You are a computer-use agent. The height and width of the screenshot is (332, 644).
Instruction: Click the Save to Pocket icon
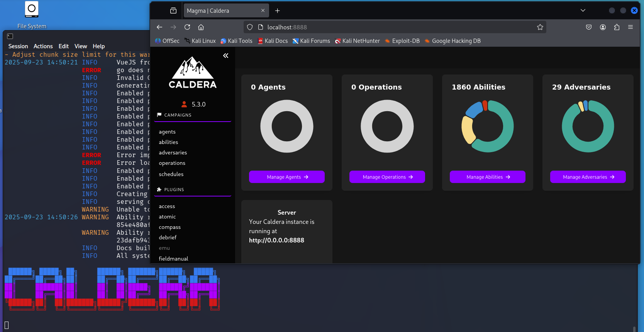point(589,27)
